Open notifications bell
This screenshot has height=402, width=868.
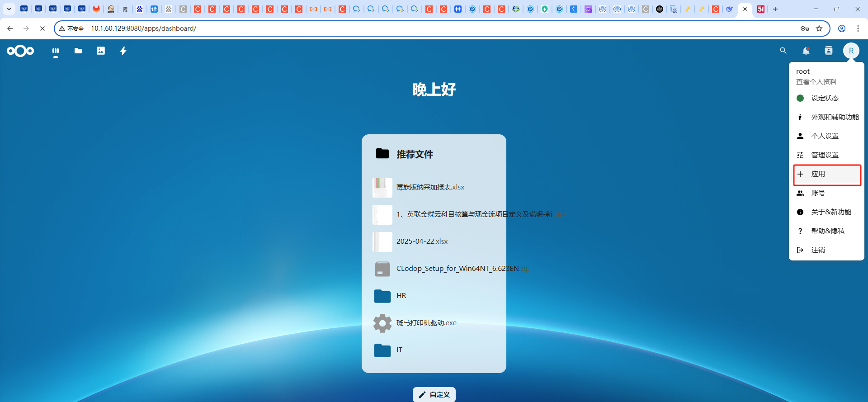tap(806, 51)
